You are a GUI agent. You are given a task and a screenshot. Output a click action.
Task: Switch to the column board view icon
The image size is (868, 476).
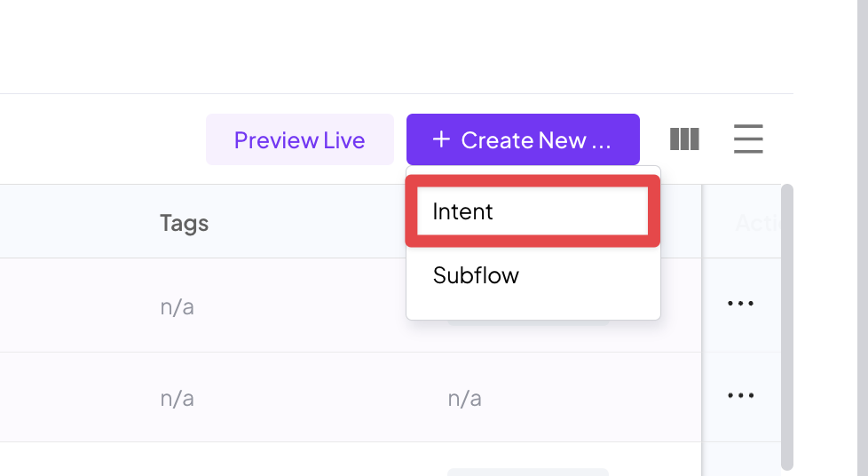coord(684,139)
